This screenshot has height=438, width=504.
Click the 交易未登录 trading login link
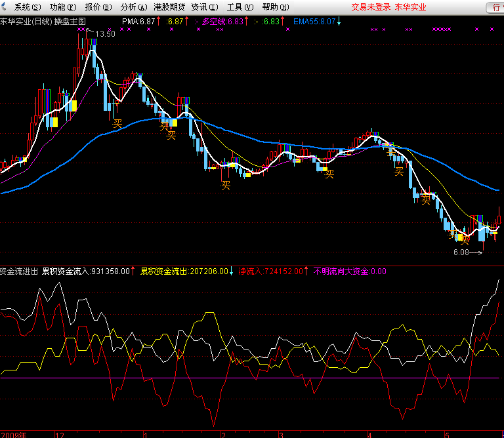[x=371, y=7]
